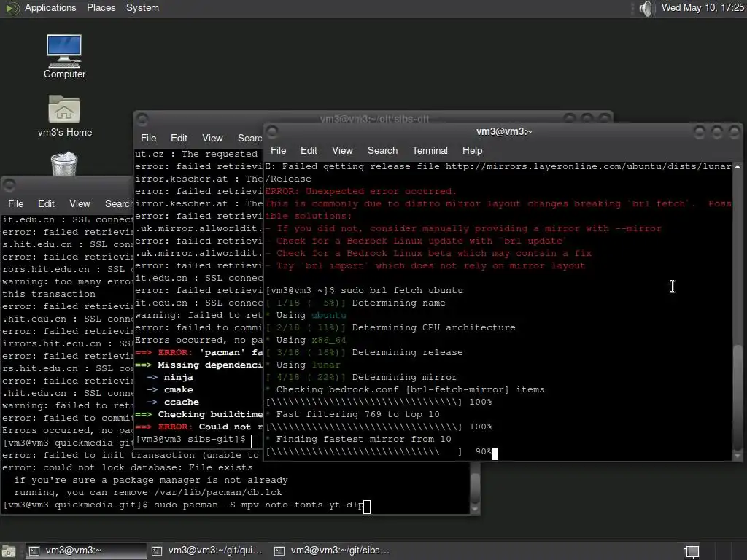Click scroll down arrow in front terminal
The image size is (747, 560).
tap(738, 456)
